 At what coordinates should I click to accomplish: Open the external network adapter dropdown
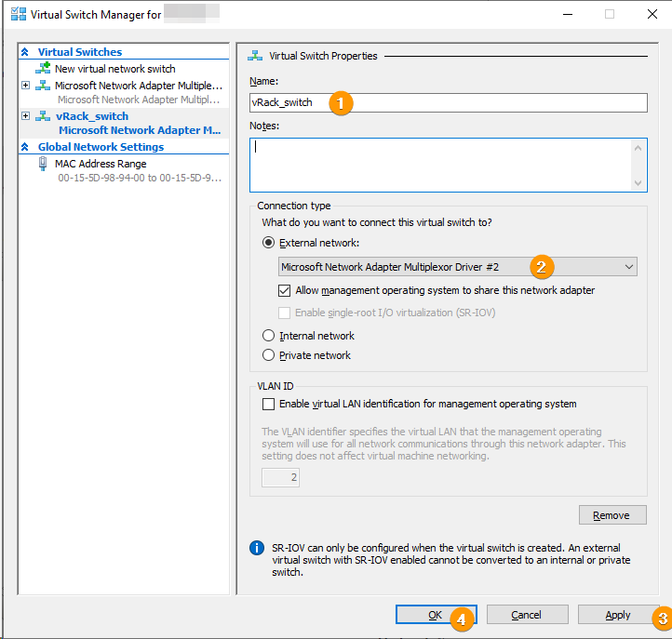pos(458,267)
